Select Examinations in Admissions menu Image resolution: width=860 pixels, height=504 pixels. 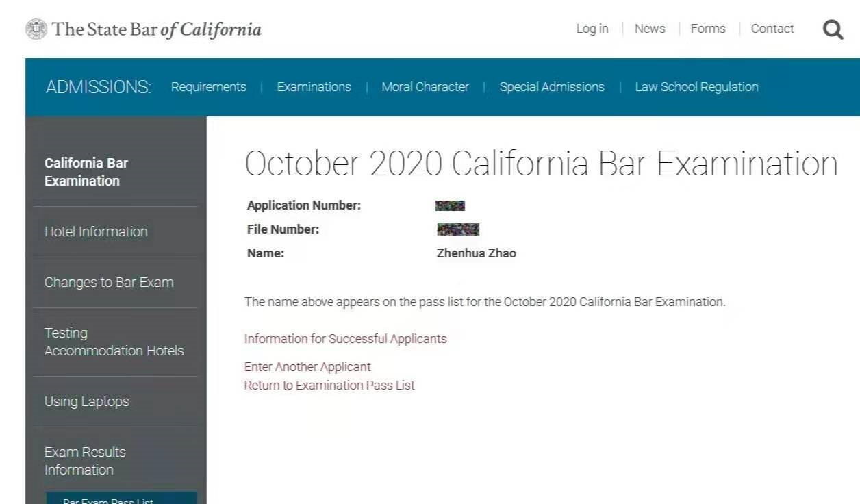point(314,87)
